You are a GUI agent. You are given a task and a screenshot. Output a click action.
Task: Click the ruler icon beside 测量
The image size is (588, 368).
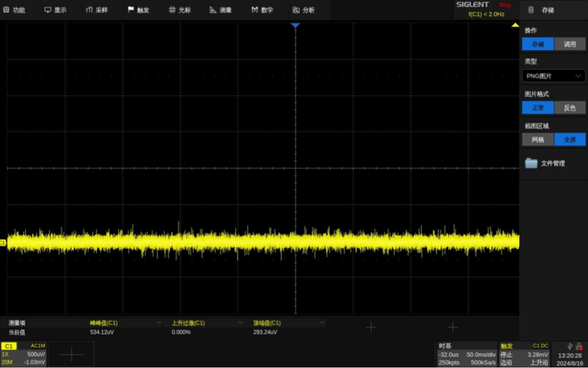coord(213,10)
